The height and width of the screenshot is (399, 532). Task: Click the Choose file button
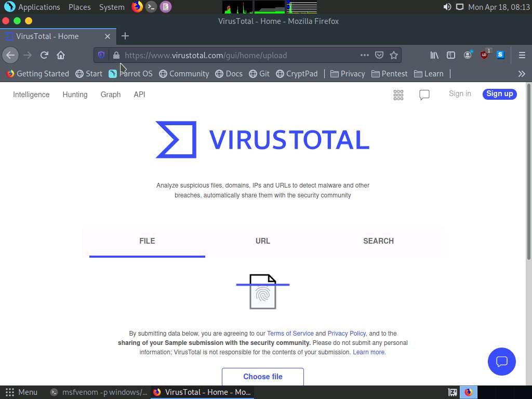tap(263, 376)
